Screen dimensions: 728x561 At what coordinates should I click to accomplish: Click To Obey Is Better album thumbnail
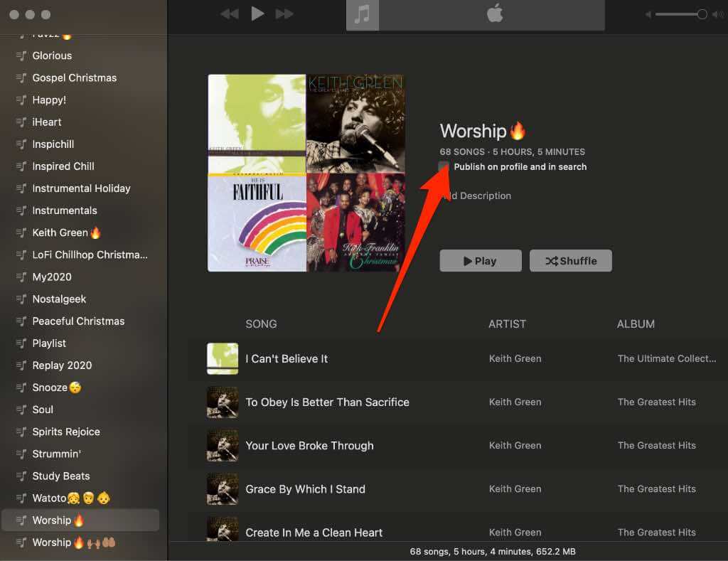(223, 402)
